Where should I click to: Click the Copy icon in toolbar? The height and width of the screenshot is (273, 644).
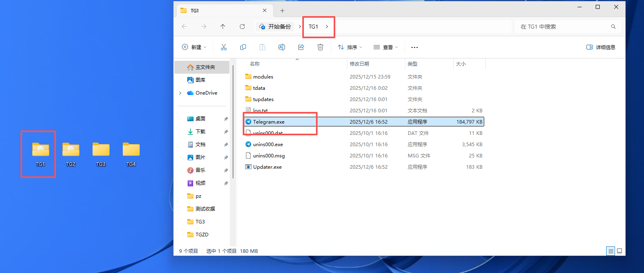[243, 47]
